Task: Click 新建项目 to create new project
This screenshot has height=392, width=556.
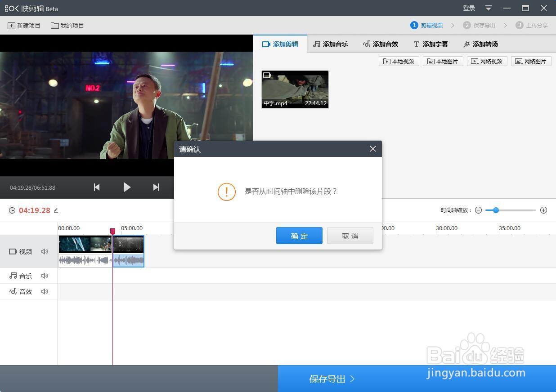Action: pos(24,26)
